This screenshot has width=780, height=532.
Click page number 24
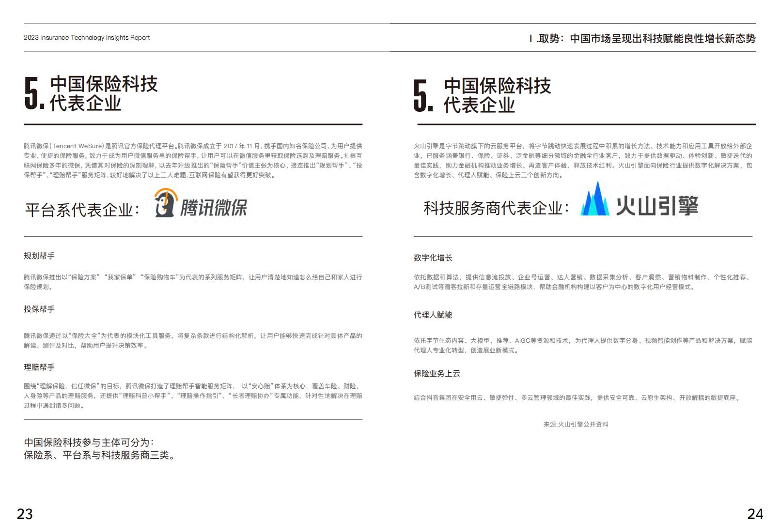pos(755,514)
